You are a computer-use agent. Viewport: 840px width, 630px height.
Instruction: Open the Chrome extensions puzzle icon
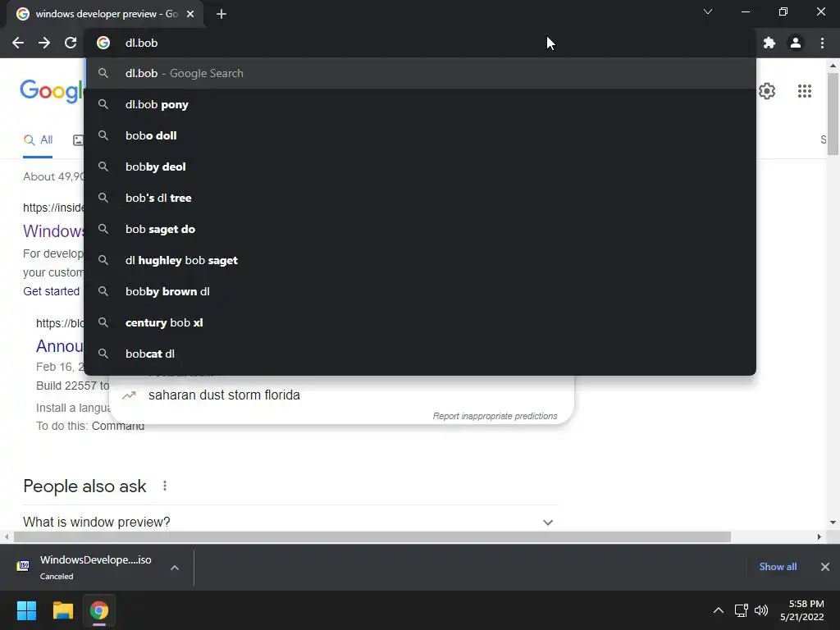[x=769, y=43]
